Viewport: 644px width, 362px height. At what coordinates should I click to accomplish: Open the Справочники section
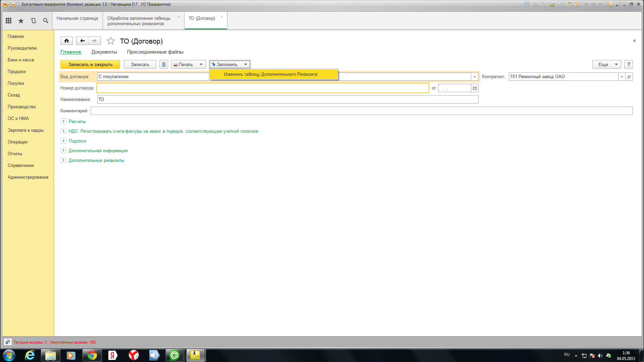(x=21, y=166)
